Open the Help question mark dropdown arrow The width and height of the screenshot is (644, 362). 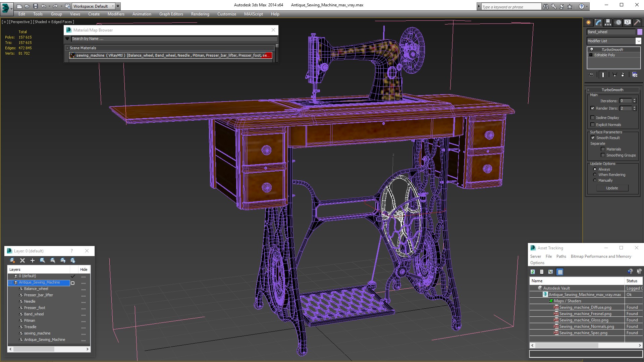pos(587,6)
